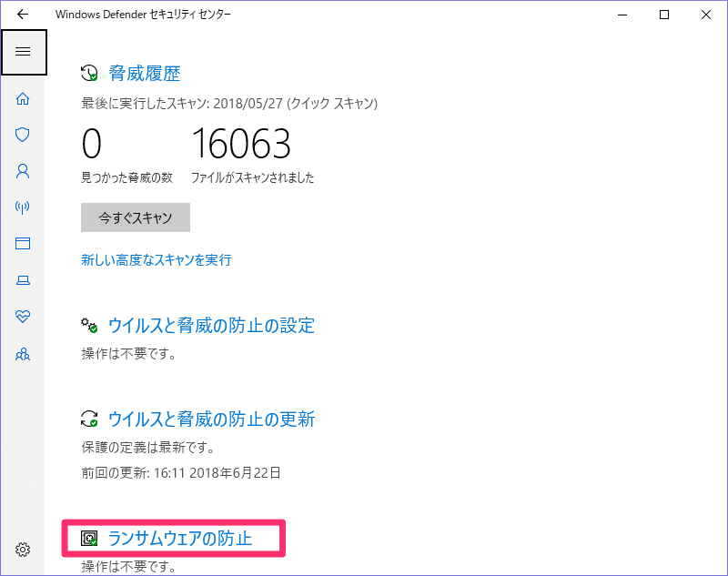Open 新しい高度なスキャンを実行 link

click(157, 260)
